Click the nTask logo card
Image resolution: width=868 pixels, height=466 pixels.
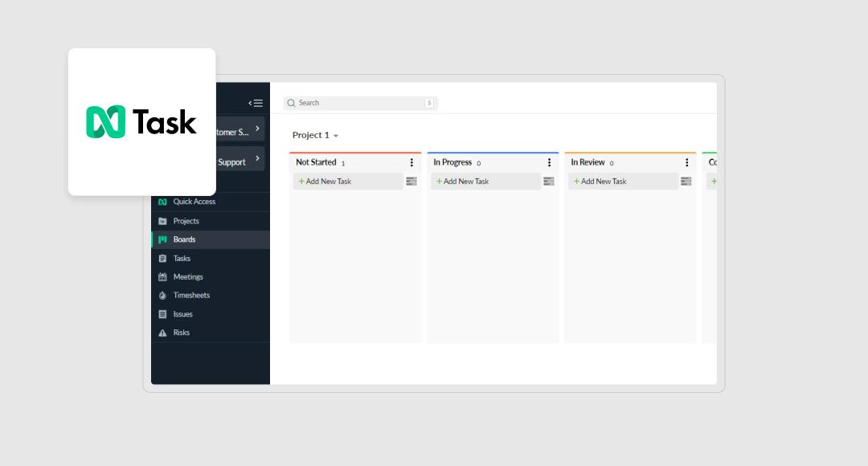[x=141, y=122]
